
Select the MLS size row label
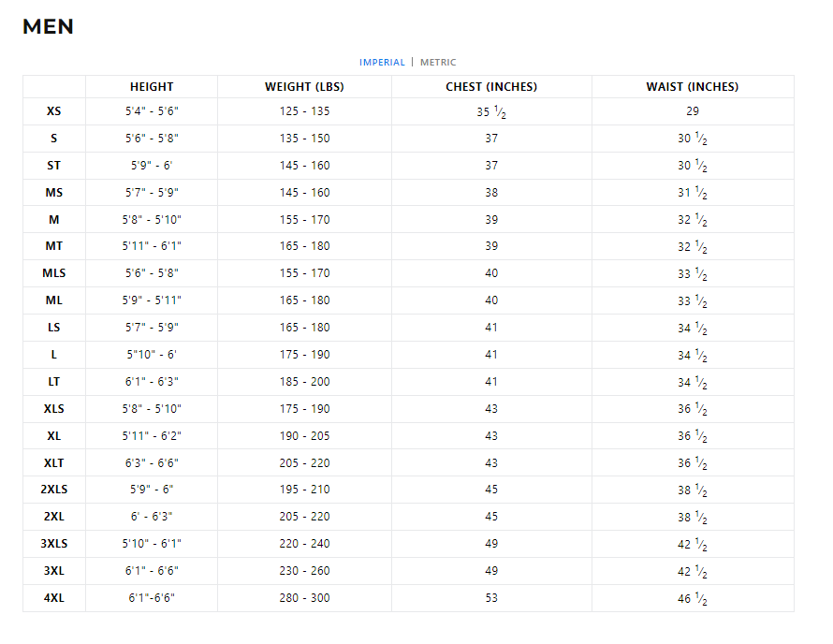[x=54, y=273]
